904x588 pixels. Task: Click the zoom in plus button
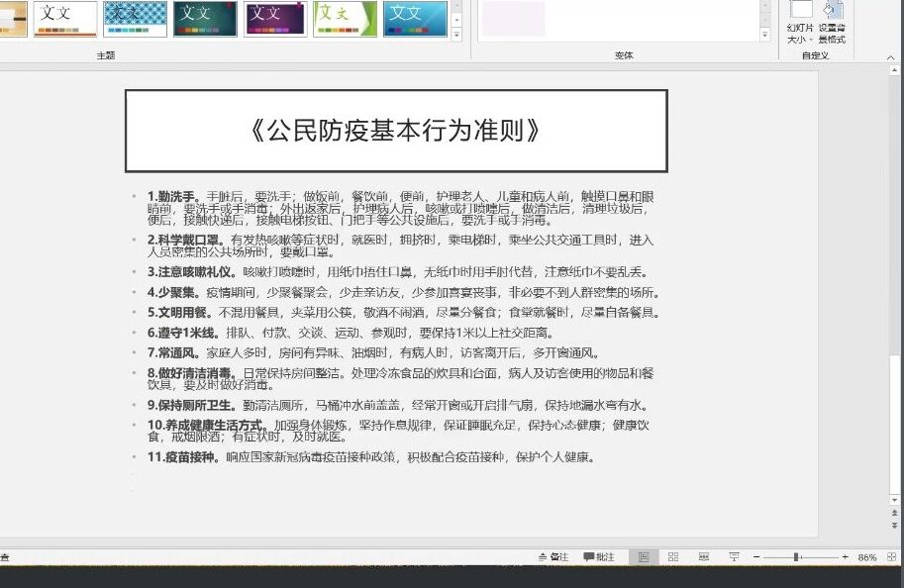tap(845, 557)
